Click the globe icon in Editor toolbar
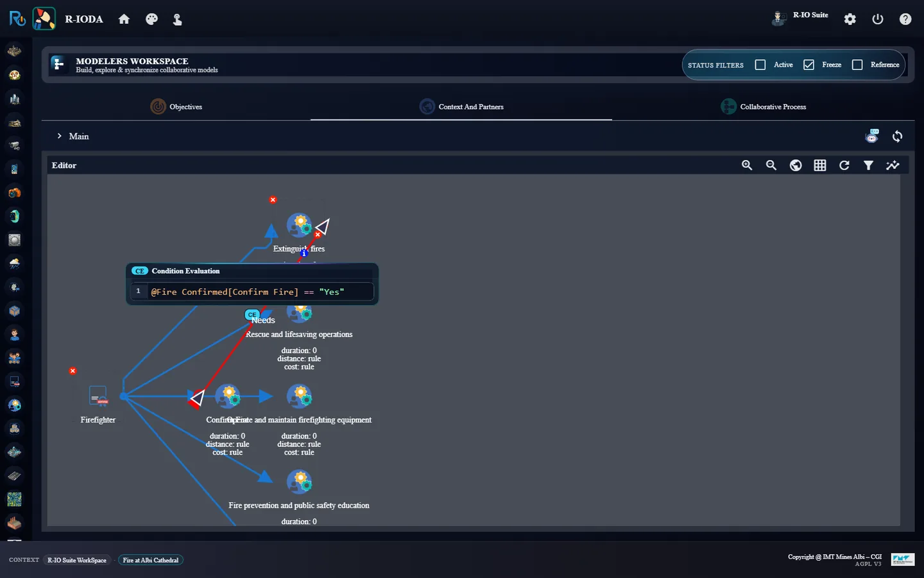 [x=796, y=165]
